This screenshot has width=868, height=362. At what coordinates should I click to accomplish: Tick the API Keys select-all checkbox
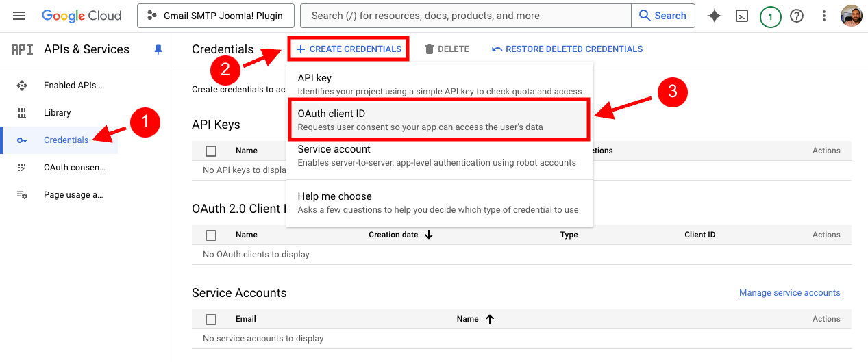click(x=211, y=151)
